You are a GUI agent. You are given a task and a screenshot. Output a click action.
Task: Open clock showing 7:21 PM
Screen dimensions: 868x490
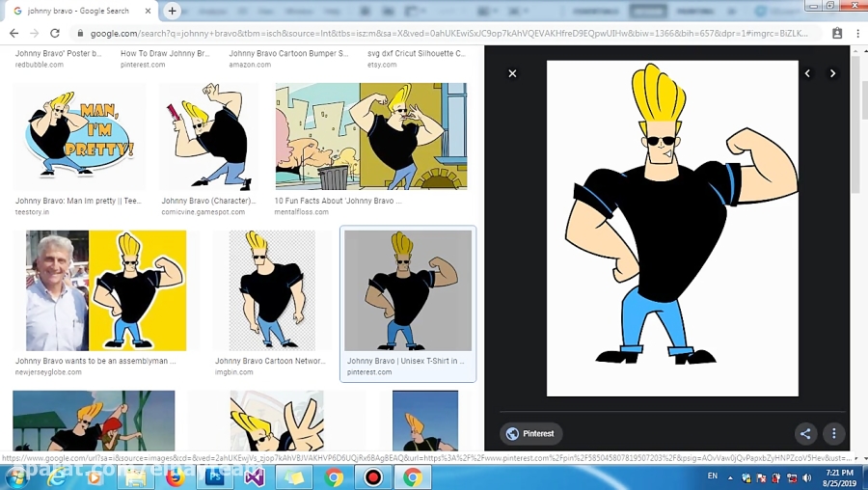(x=839, y=477)
